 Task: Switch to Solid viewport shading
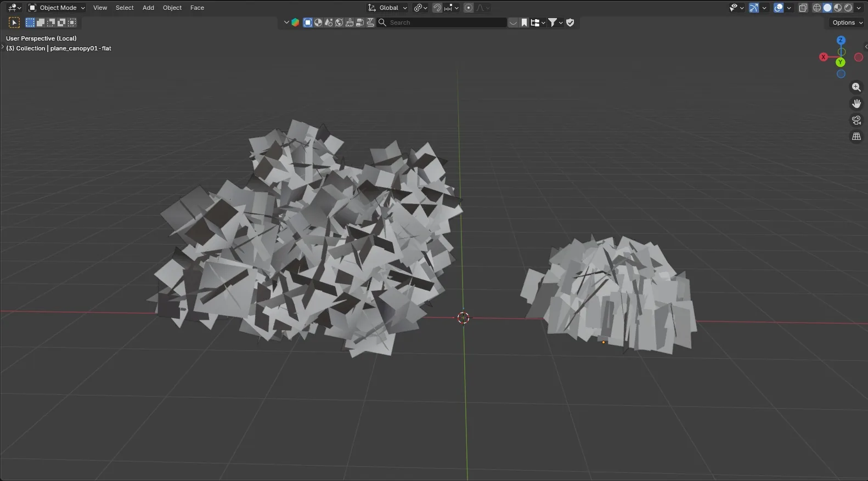pyautogui.click(x=827, y=8)
